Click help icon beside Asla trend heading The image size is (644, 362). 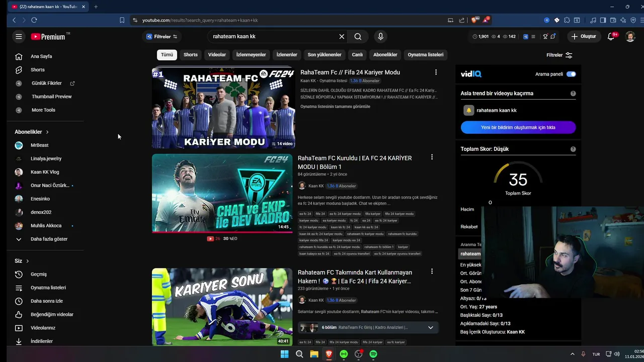click(x=573, y=94)
